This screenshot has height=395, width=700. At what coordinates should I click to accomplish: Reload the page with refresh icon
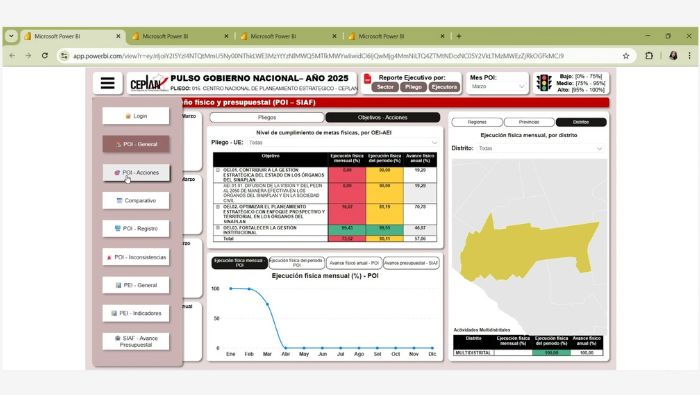tap(45, 56)
